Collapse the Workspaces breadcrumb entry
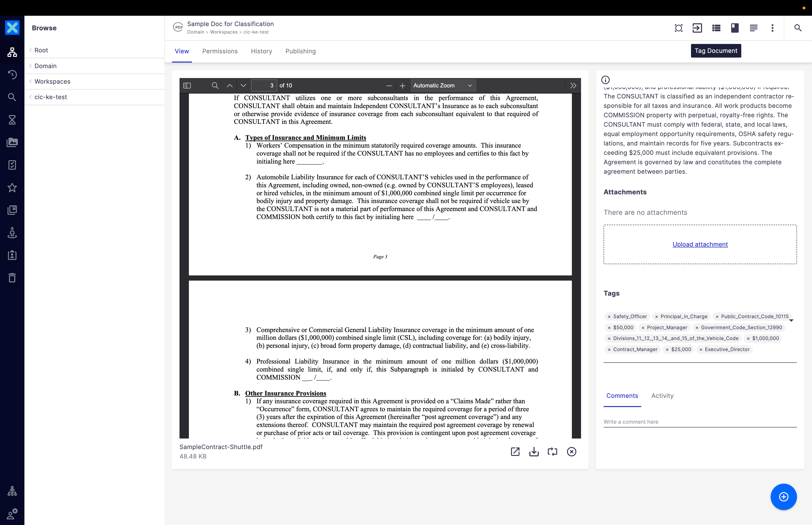 point(31,82)
